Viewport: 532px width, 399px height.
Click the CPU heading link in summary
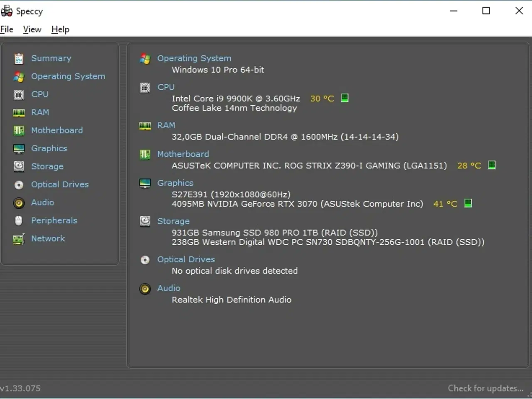click(x=166, y=87)
